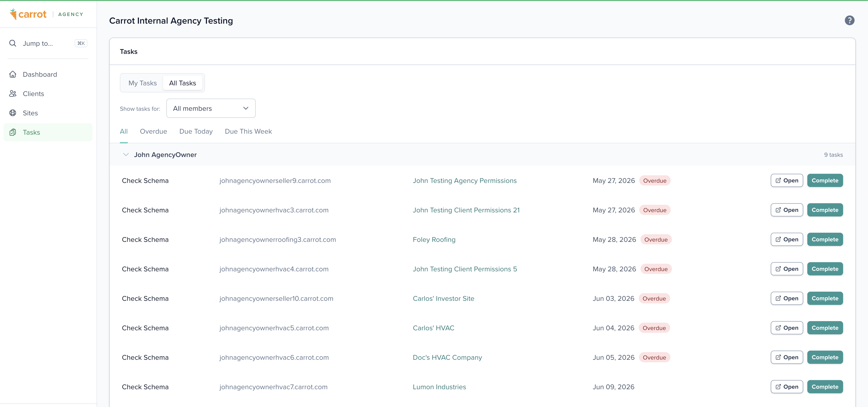Open the All members dropdown
The width and height of the screenshot is (868, 407).
(211, 108)
